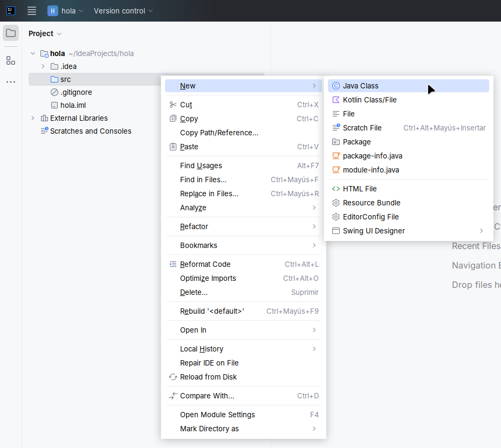Collapse the hola project root node

pos(33,53)
